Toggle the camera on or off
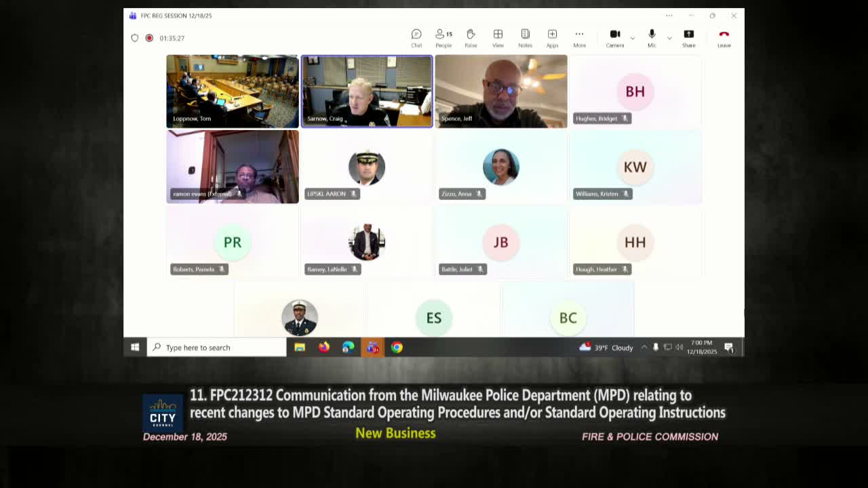Image resolution: width=868 pixels, height=488 pixels. (615, 38)
